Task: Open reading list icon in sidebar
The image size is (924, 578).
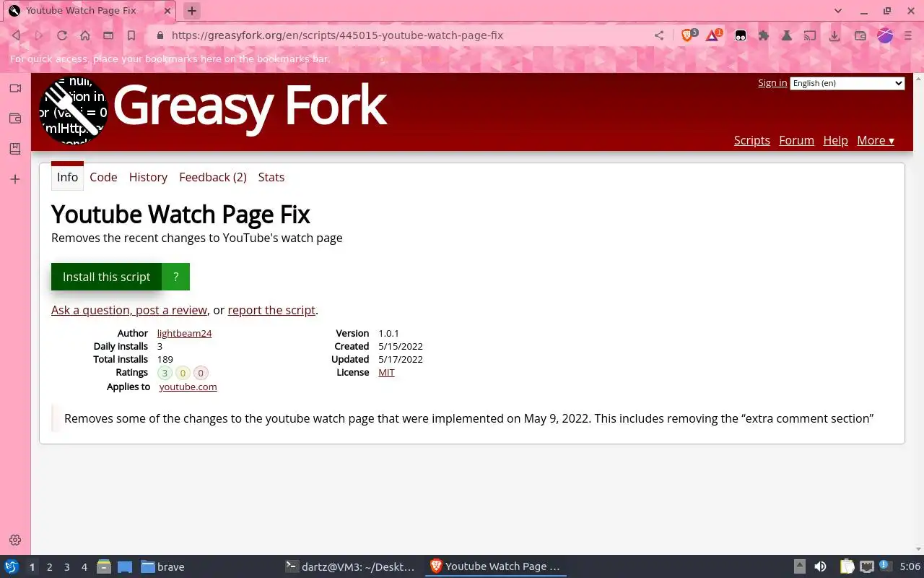Action: [15, 149]
